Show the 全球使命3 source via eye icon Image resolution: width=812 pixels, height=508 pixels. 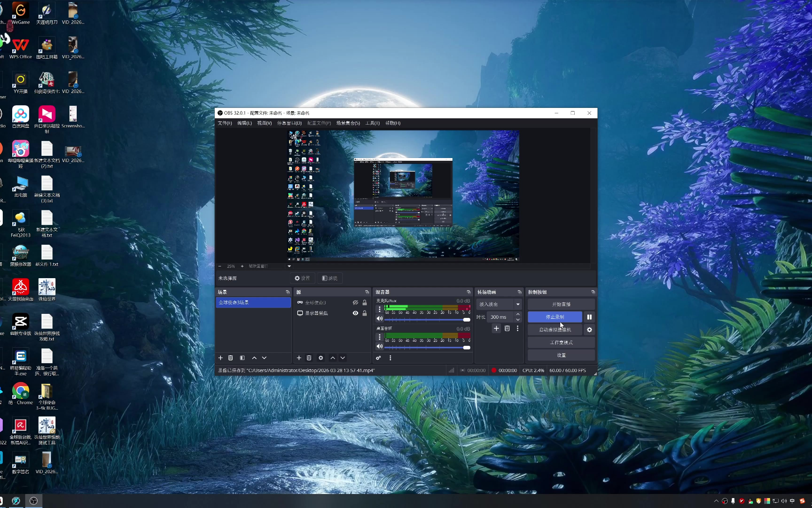coord(355,303)
